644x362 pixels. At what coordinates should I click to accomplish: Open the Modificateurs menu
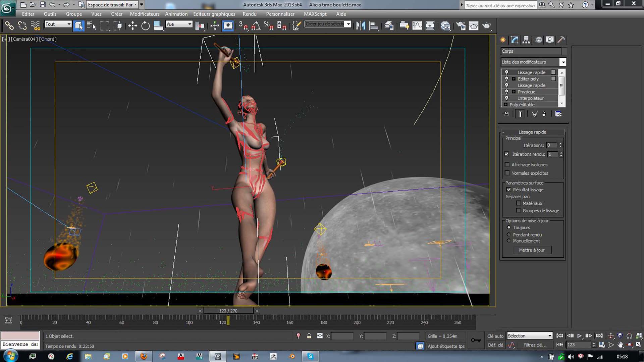145,14
